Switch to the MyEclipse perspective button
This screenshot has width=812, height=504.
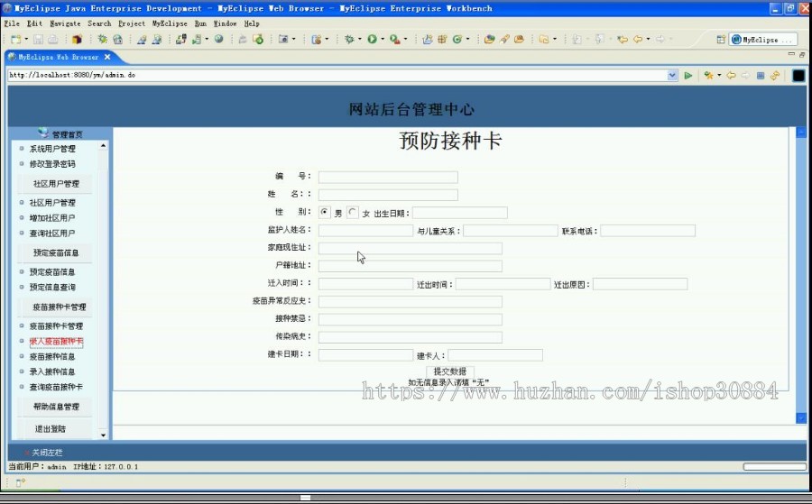point(762,40)
